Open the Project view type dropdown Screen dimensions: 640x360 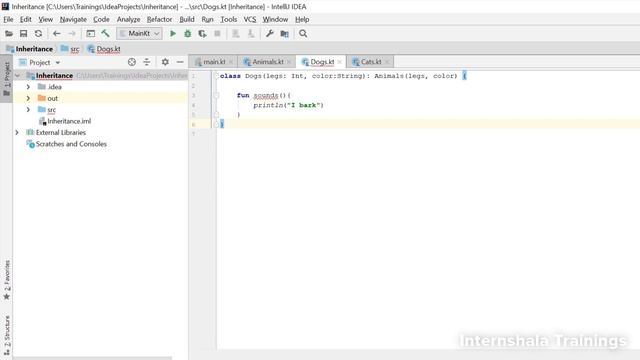(x=58, y=62)
